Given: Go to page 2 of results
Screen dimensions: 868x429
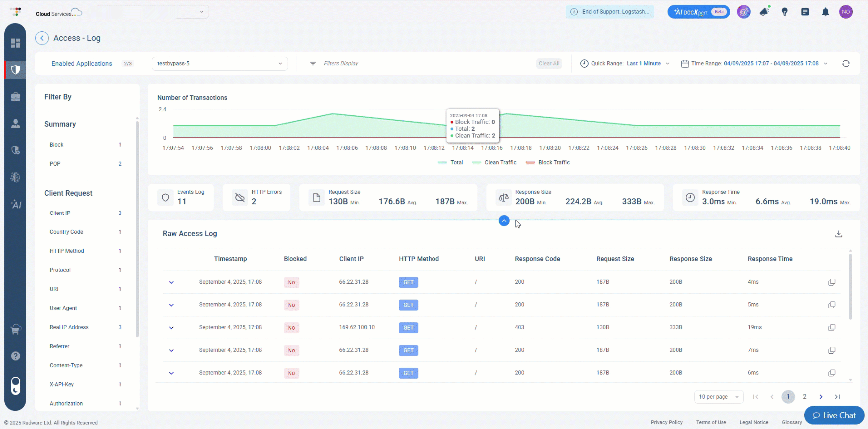Looking at the screenshot, I should point(804,397).
